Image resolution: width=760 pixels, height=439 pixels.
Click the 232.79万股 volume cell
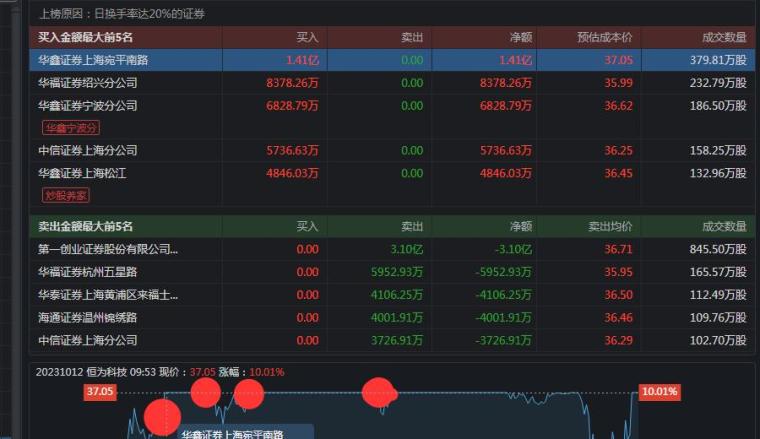click(x=718, y=83)
